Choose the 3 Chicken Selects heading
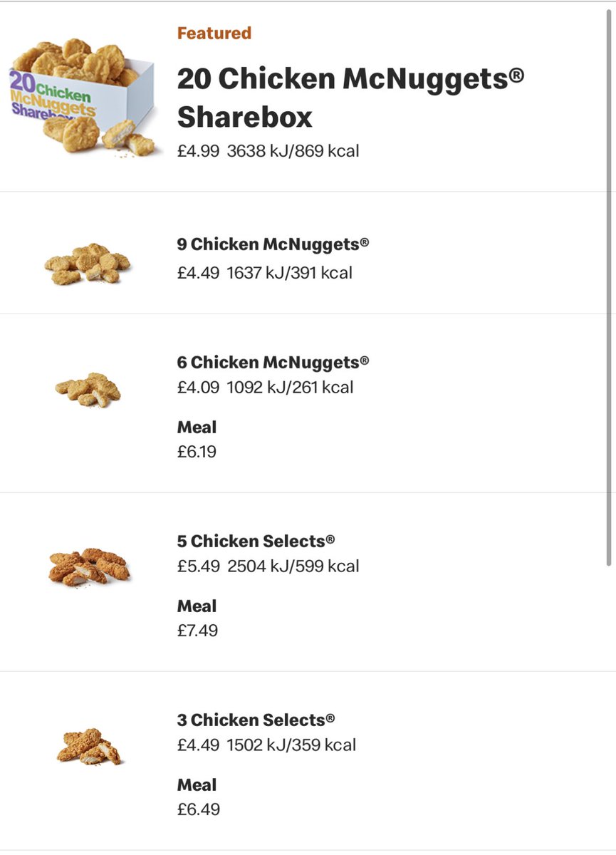This screenshot has height=855, width=616. (256, 720)
